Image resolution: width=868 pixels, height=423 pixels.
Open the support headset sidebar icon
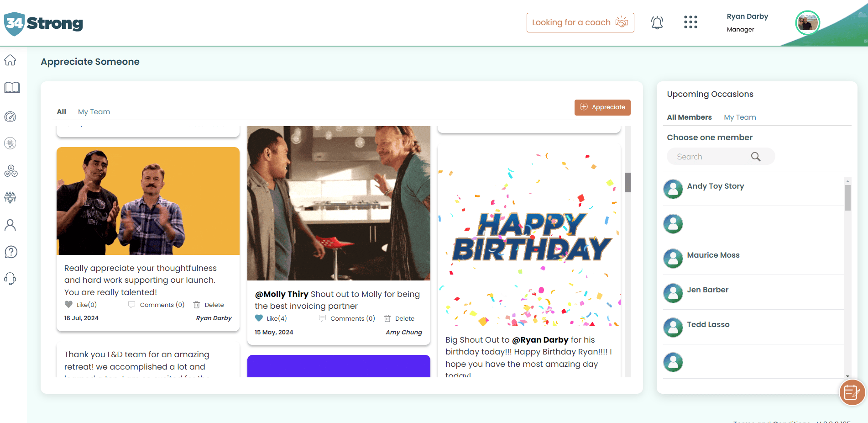(x=10, y=279)
